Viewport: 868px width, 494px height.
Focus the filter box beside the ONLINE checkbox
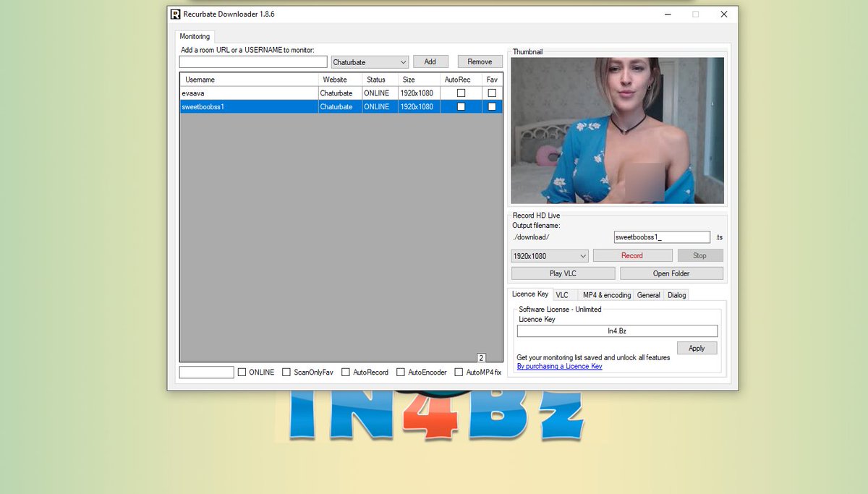[207, 372]
